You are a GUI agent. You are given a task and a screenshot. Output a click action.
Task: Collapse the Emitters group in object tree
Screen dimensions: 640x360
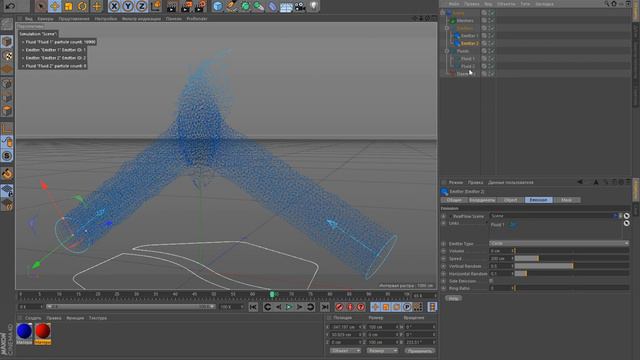coord(447,28)
